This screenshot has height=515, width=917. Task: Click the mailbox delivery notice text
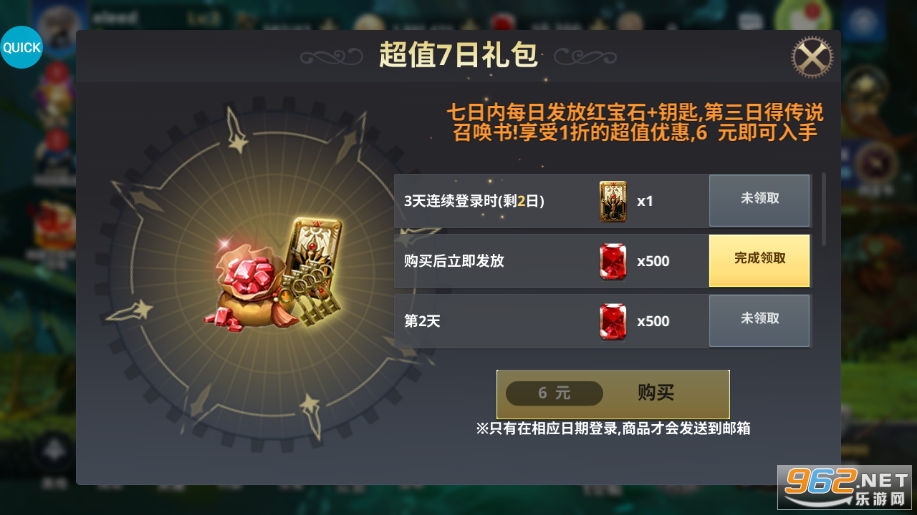click(613, 428)
